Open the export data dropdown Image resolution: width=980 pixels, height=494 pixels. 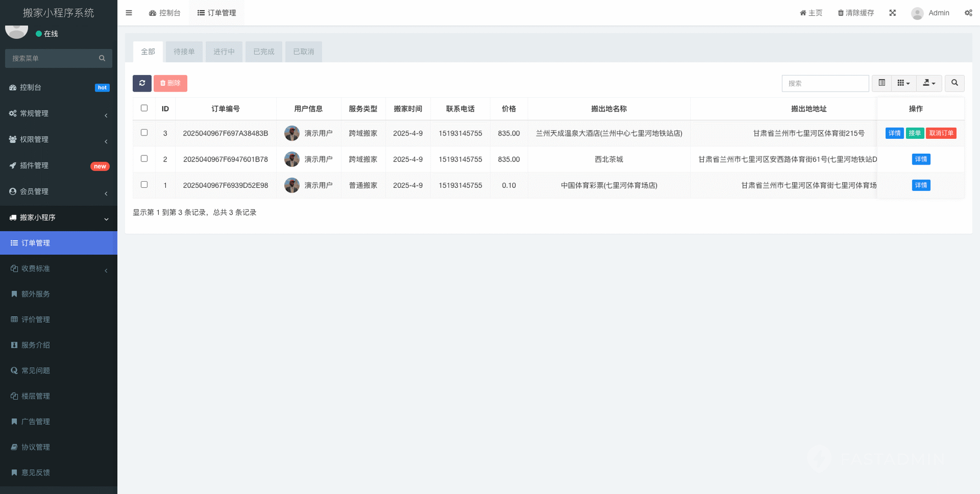(x=929, y=83)
